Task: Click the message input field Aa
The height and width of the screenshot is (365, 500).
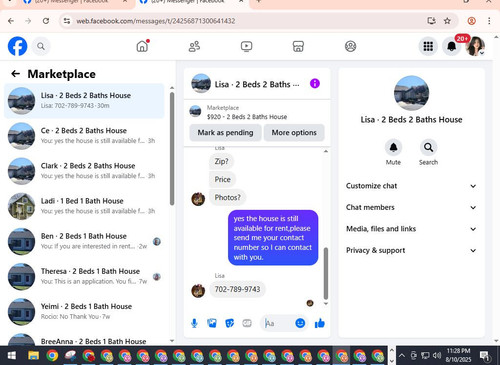Action: click(277, 323)
